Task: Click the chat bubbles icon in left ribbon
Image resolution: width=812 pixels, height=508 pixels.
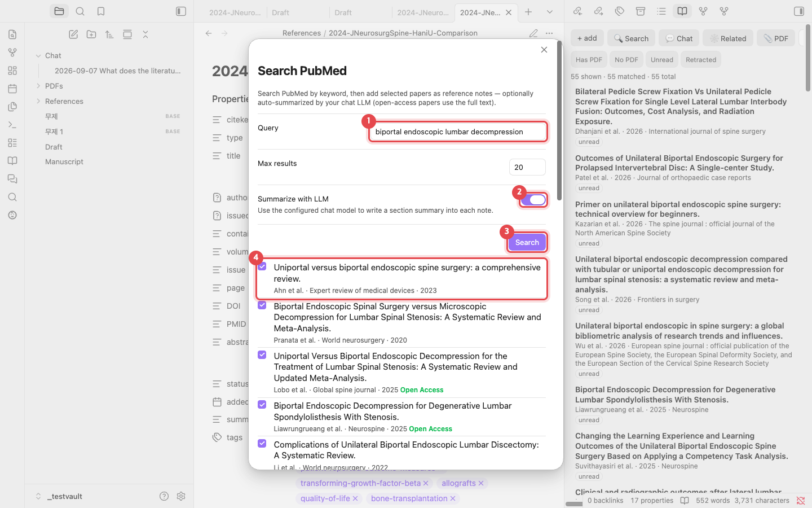Action: (x=12, y=179)
